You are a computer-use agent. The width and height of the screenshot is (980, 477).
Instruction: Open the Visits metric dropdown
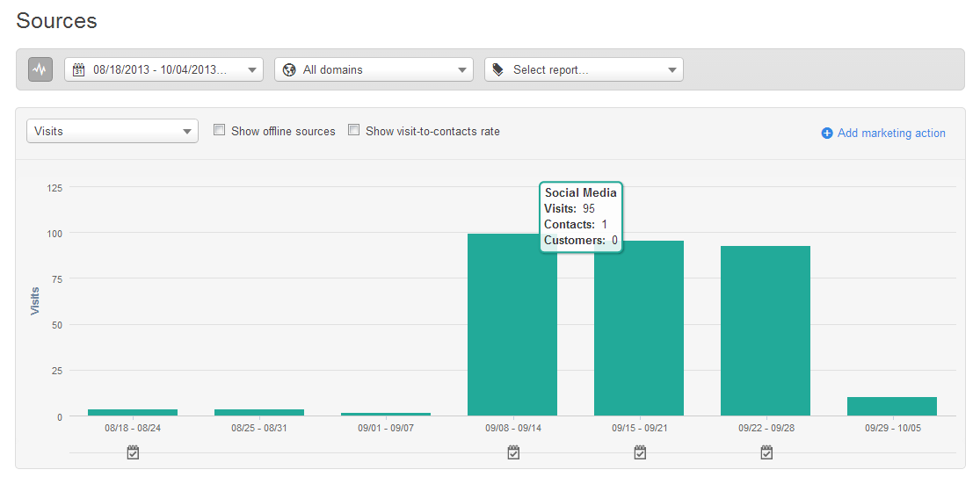(113, 131)
